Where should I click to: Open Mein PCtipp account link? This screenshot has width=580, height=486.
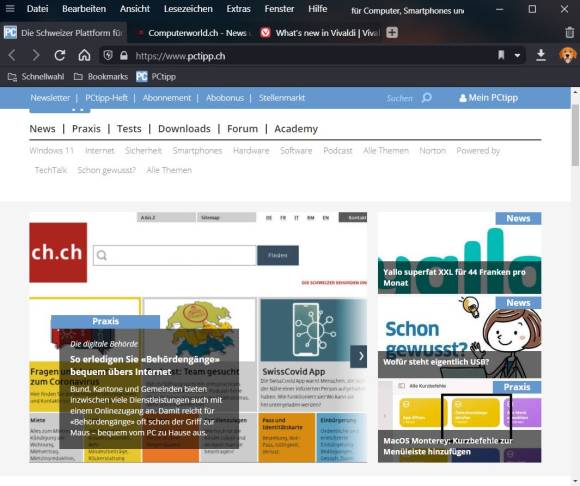488,98
